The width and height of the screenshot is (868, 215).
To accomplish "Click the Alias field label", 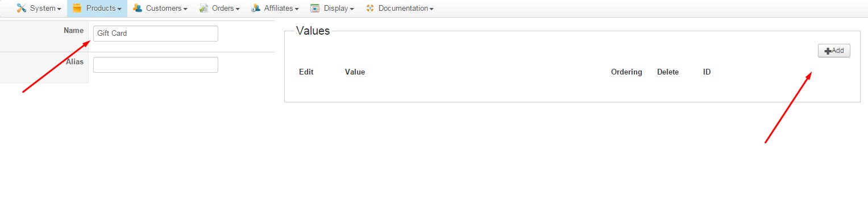I will [x=74, y=62].
